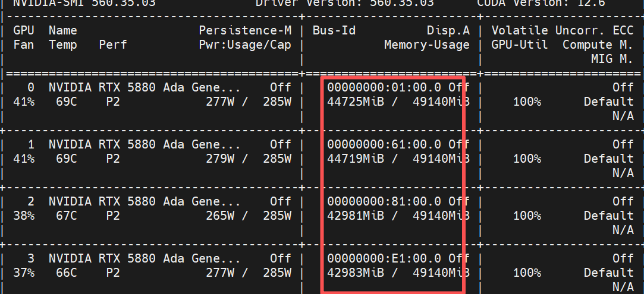Click the 100% GPU-Util value for GPU 0

(527, 102)
